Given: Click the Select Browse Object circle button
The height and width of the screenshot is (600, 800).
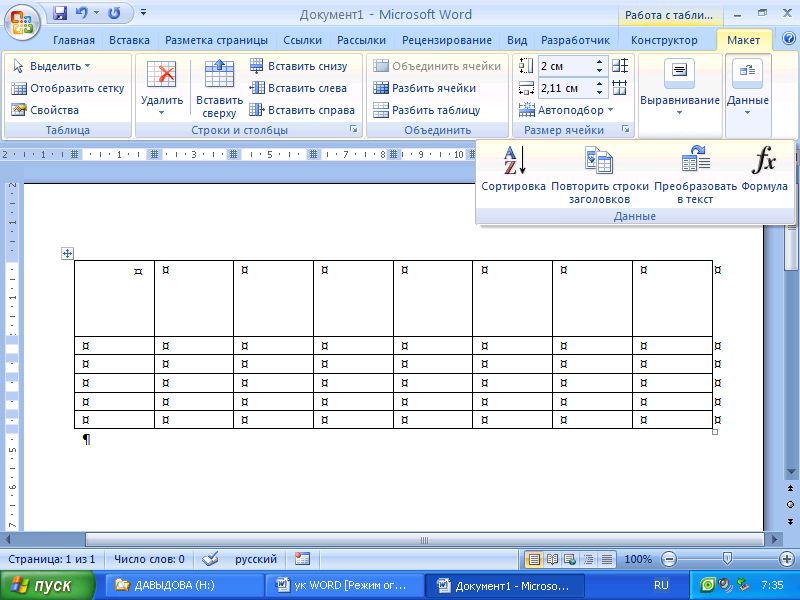Looking at the screenshot, I should (x=790, y=505).
